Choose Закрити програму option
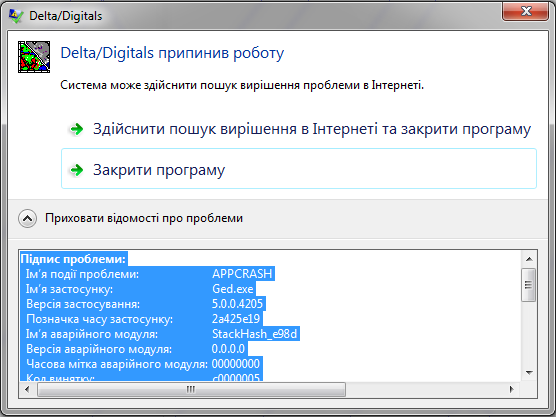 pos(299,168)
